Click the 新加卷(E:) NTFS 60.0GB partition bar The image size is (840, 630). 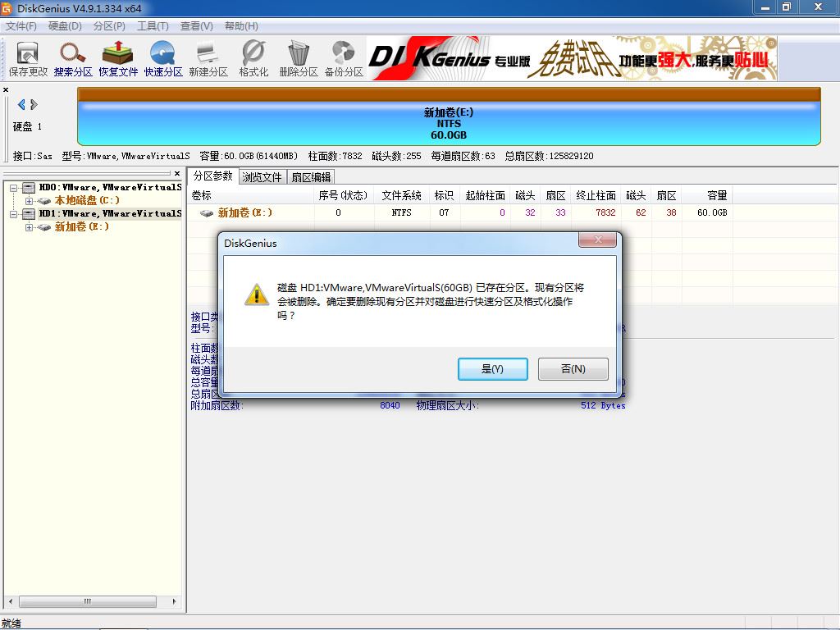pyautogui.click(x=449, y=116)
